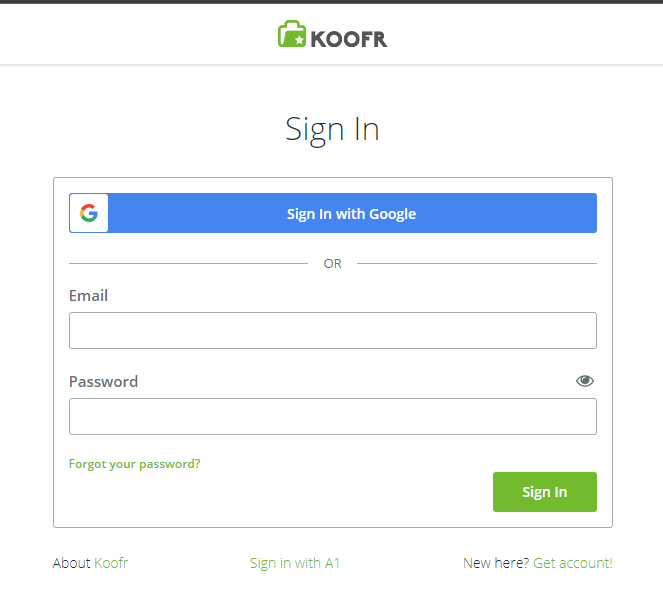Focus the Password input field
The width and height of the screenshot is (663, 603).
point(333,417)
